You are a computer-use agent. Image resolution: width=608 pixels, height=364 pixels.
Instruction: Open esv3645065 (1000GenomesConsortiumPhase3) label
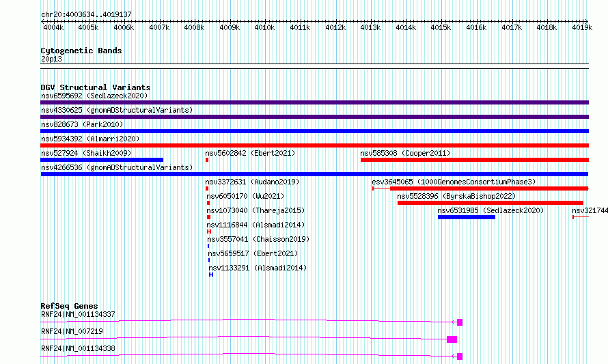[454, 182]
